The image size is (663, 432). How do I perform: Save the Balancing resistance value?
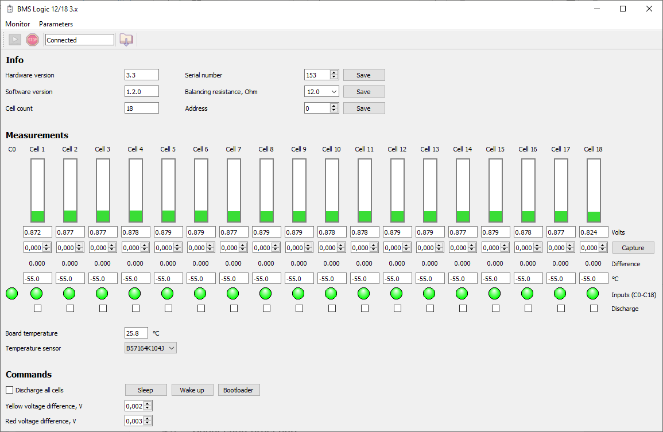[364, 91]
